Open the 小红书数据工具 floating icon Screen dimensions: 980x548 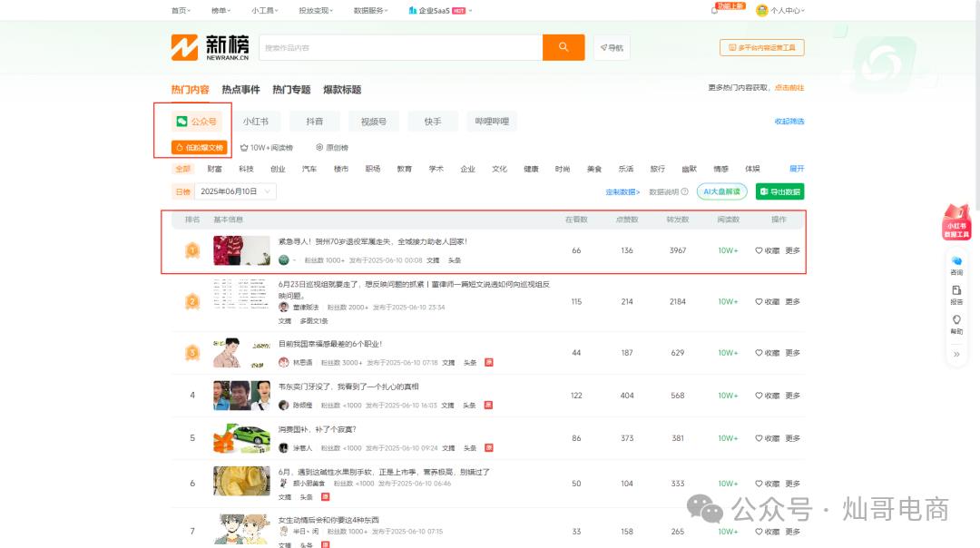click(955, 220)
